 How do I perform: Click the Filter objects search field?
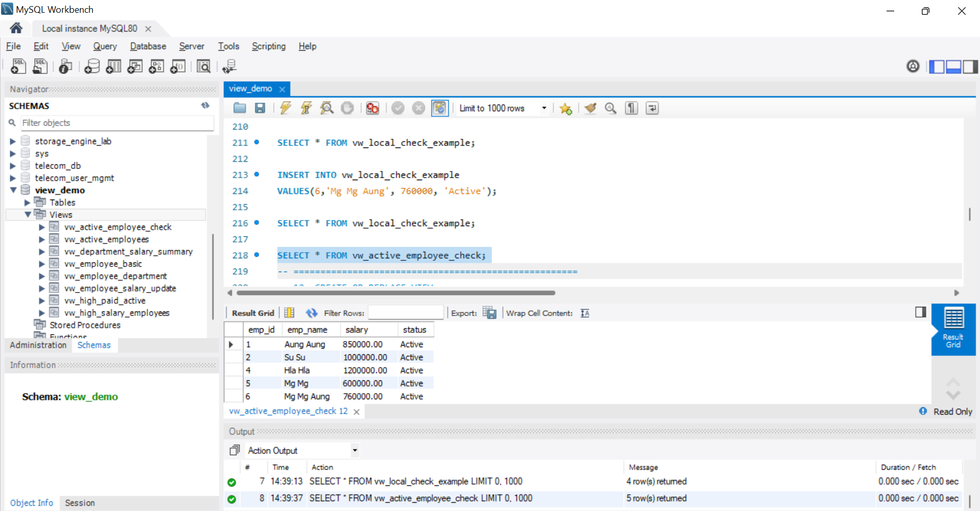pos(117,123)
